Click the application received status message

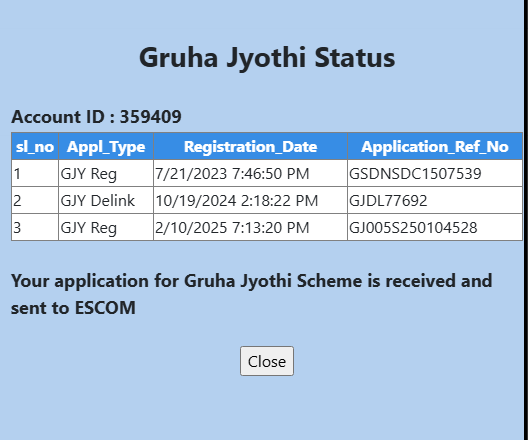point(252,294)
